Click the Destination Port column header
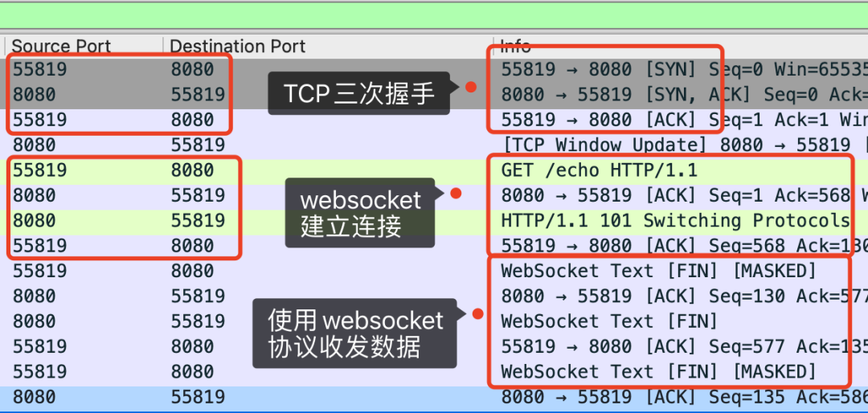The height and width of the screenshot is (413, 868). pos(237,46)
